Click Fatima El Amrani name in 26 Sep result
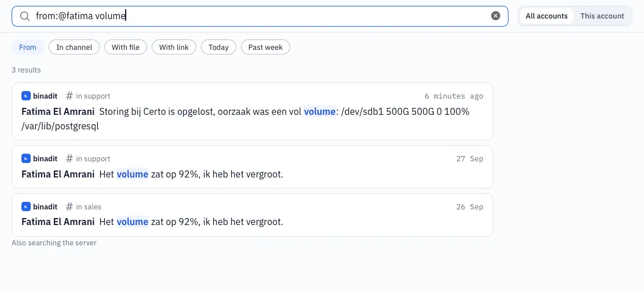644x290 pixels. coord(58,222)
